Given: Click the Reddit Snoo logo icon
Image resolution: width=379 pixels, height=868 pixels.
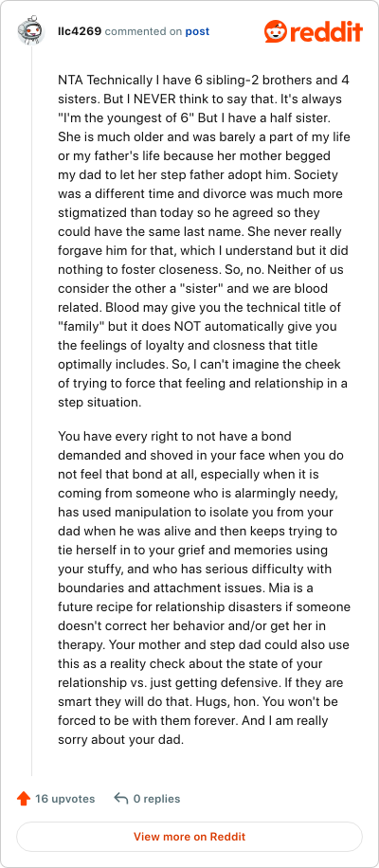Looking at the screenshot, I should click(275, 31).
